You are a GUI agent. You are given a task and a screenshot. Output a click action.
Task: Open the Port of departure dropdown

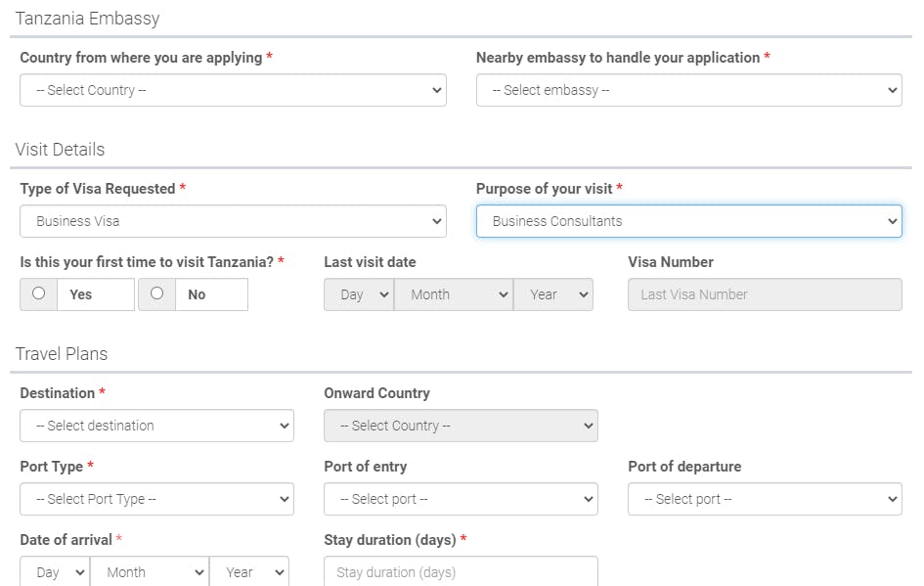pos(765,499)
